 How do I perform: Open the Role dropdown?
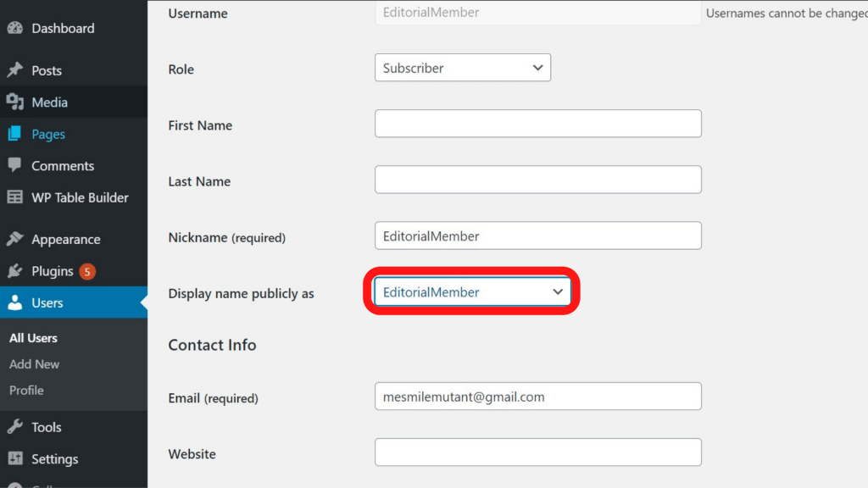(x=463, y=68)
